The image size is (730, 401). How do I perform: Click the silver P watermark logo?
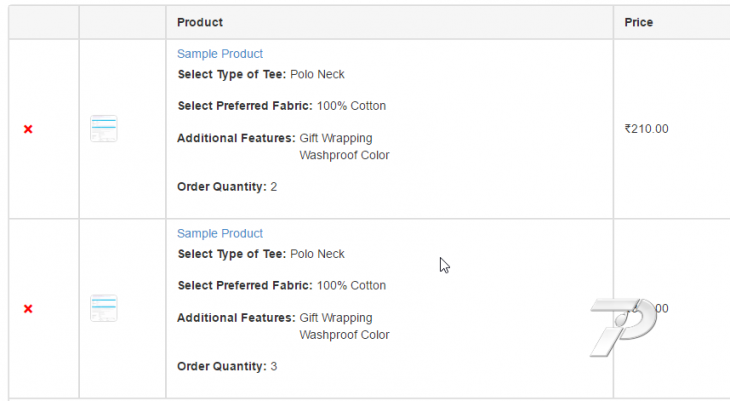(x=623, y=327)
